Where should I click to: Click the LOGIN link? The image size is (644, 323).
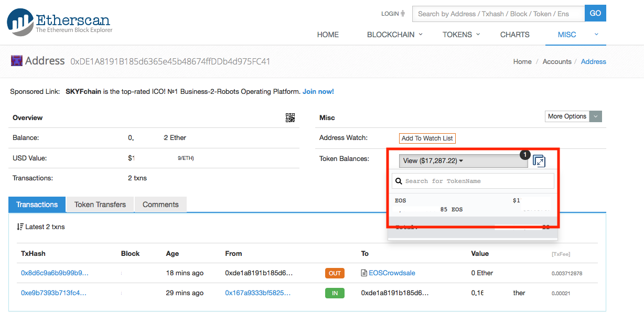[x=393, y=14]
